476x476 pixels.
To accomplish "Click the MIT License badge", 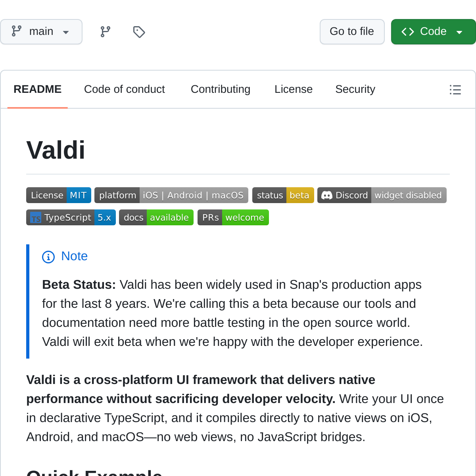I will click(x=58, y=195).
